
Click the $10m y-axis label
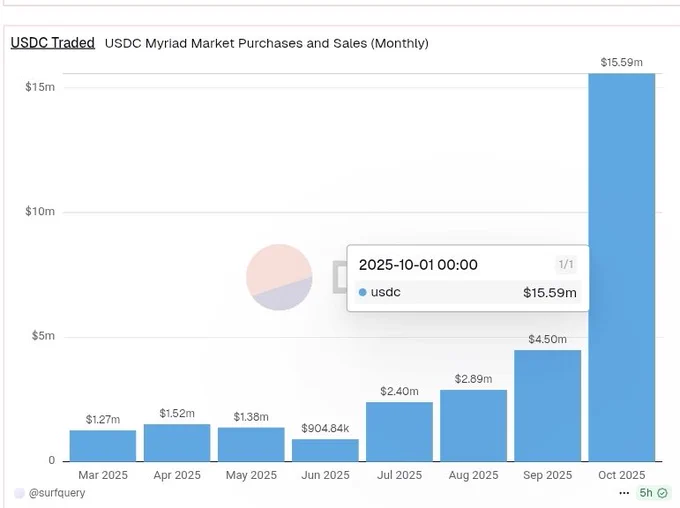(x=40, y=212)
